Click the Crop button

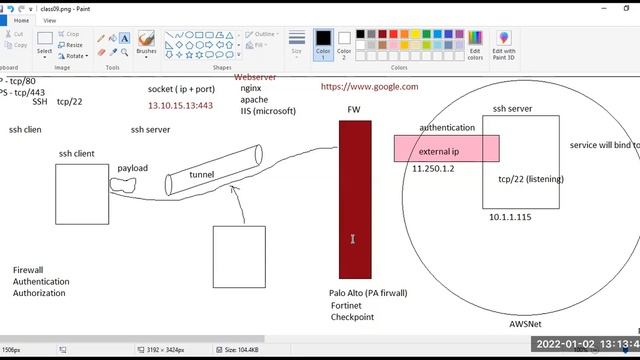click(x=69, y=34)
